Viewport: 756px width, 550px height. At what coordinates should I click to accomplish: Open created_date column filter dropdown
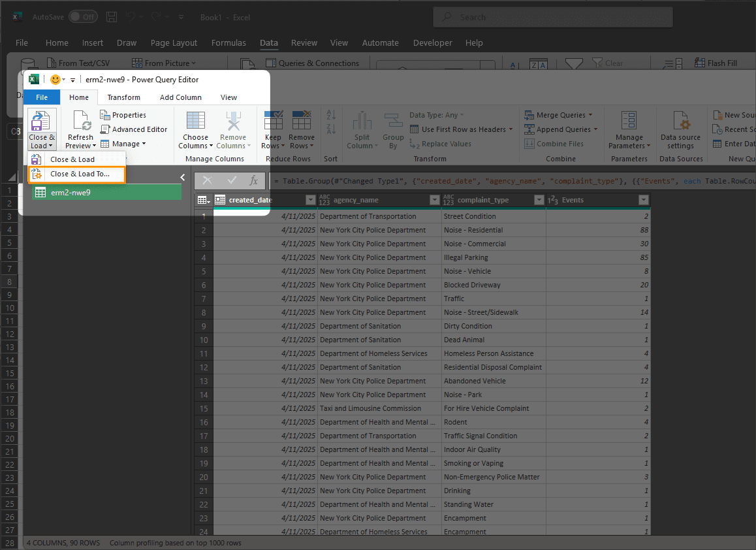click(x=311, y=201)
